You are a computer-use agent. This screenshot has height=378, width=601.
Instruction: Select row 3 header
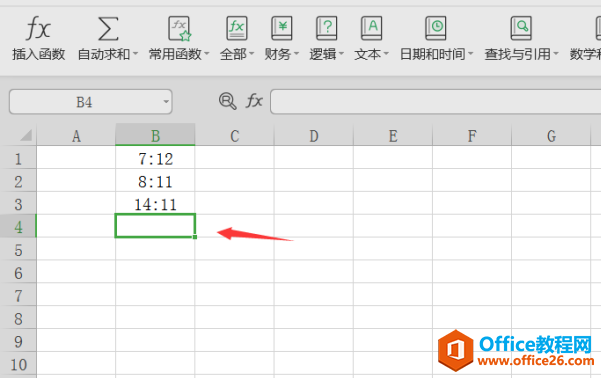(18, 204)
